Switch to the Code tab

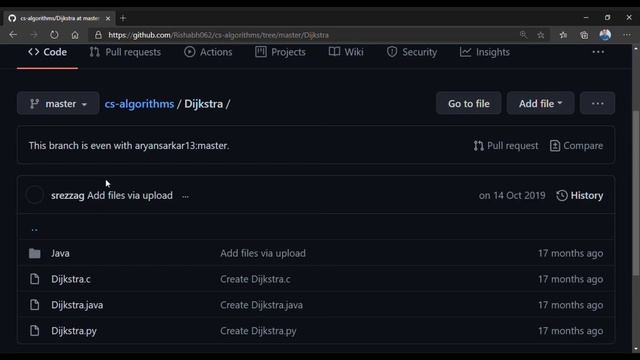tap(47, 52)
